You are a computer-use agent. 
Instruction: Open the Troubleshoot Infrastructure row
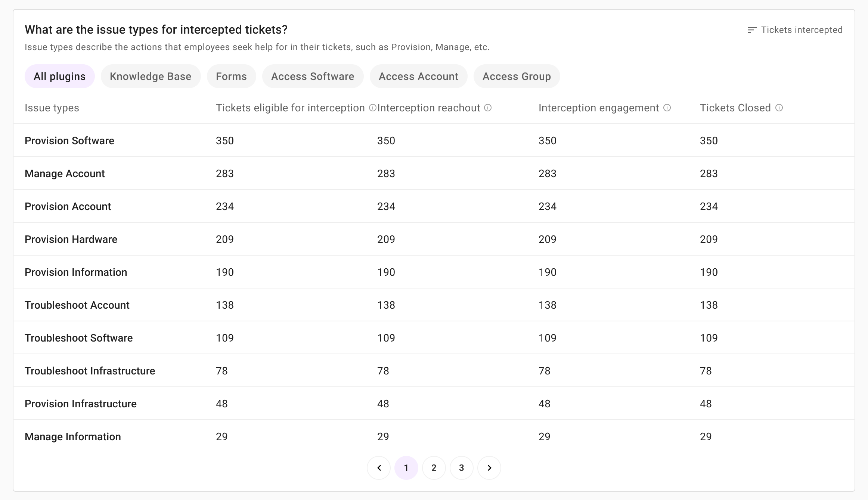(434, 371)
